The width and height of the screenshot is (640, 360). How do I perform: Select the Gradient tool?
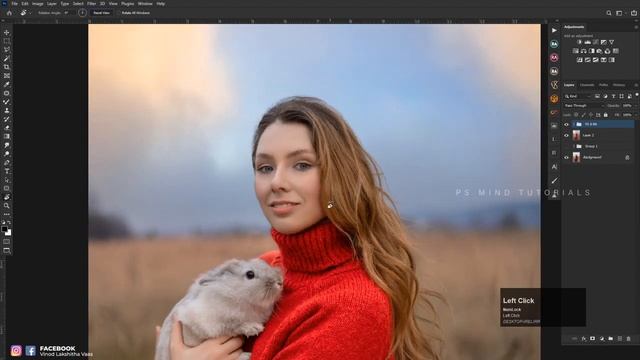point(7,136)
